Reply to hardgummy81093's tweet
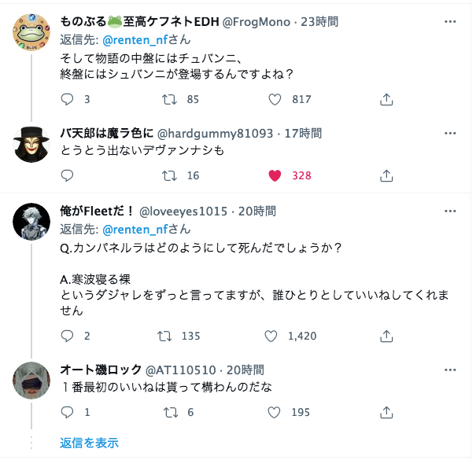This screenshot has width=476, height=460. click(67, 175)
